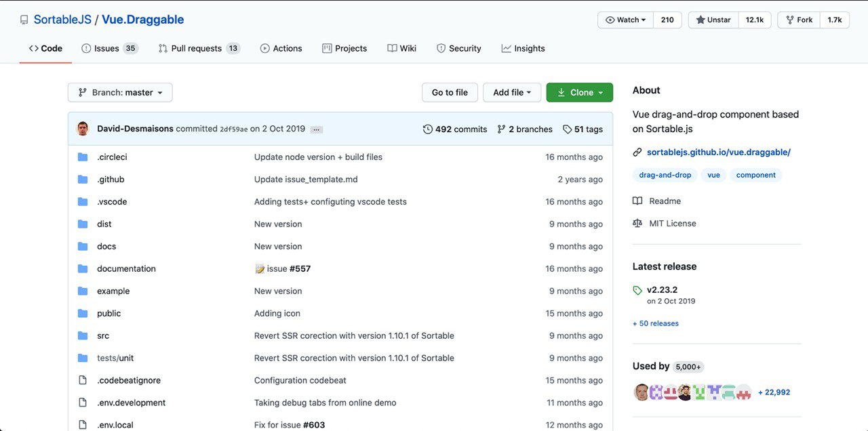Click the .circleci folder icon
Viewport: 868px width, 431px height.
83,157
